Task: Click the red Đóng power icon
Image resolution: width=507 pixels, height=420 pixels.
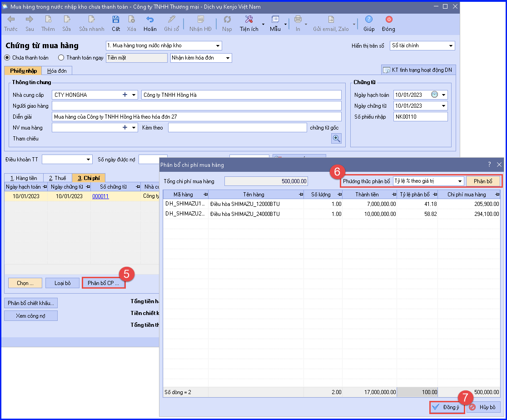Action: coord(389,20)
